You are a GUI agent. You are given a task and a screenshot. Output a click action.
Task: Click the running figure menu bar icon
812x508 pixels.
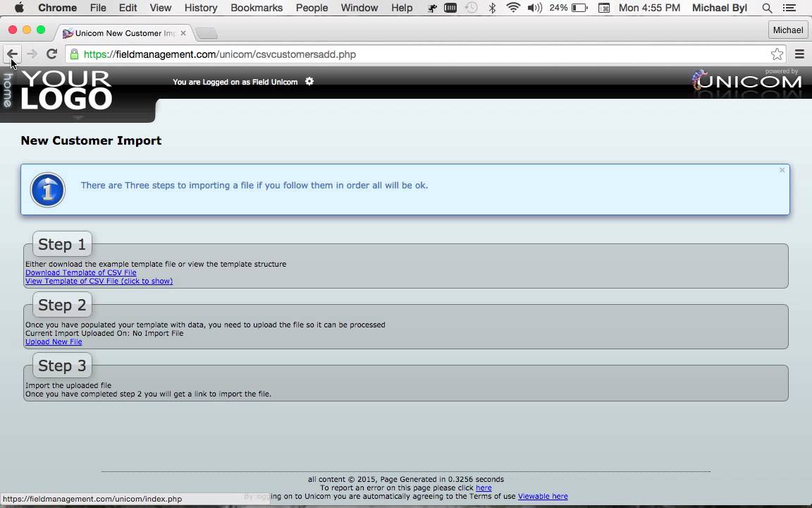tap(432, 8)
